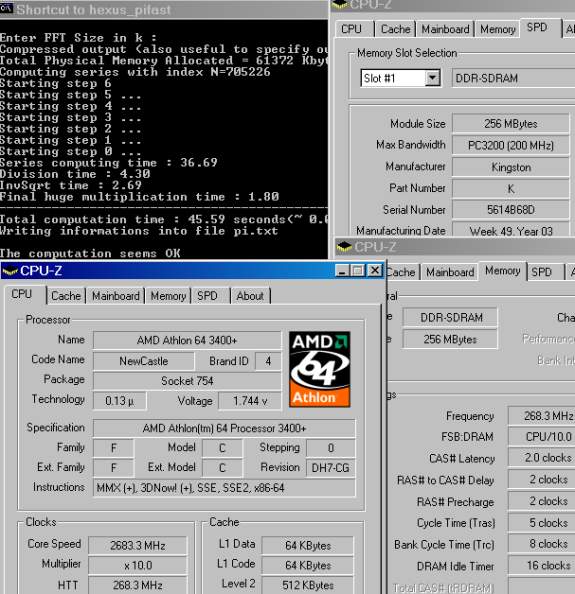Switch to Cache tab in front CPU-Z window
Screen dimensions: 575x594
pyautogui.click(x=66, y=296)
